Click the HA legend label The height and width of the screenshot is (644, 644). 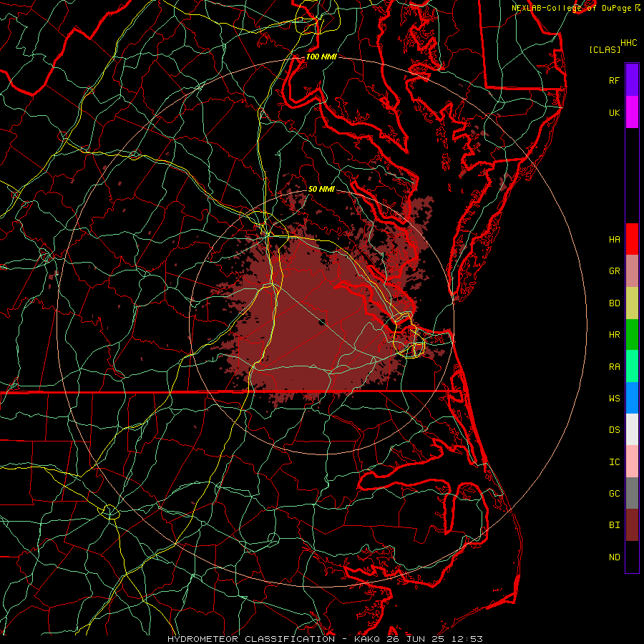614,240
